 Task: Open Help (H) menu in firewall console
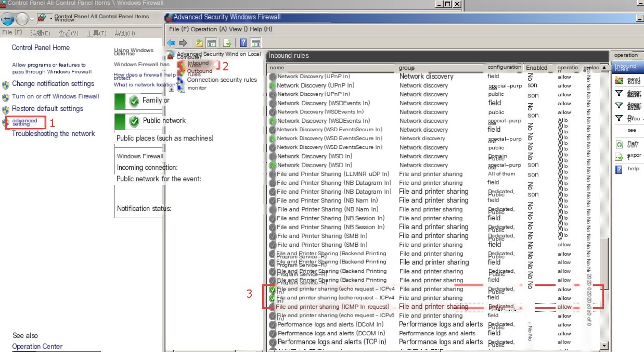261,29
